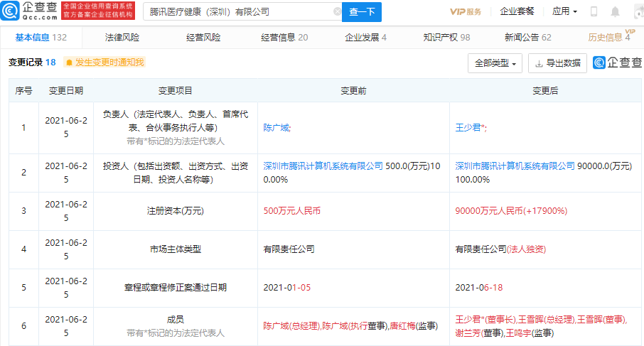The image size is (644, 346).
Task: Clear the search box text
Action: 337,12
